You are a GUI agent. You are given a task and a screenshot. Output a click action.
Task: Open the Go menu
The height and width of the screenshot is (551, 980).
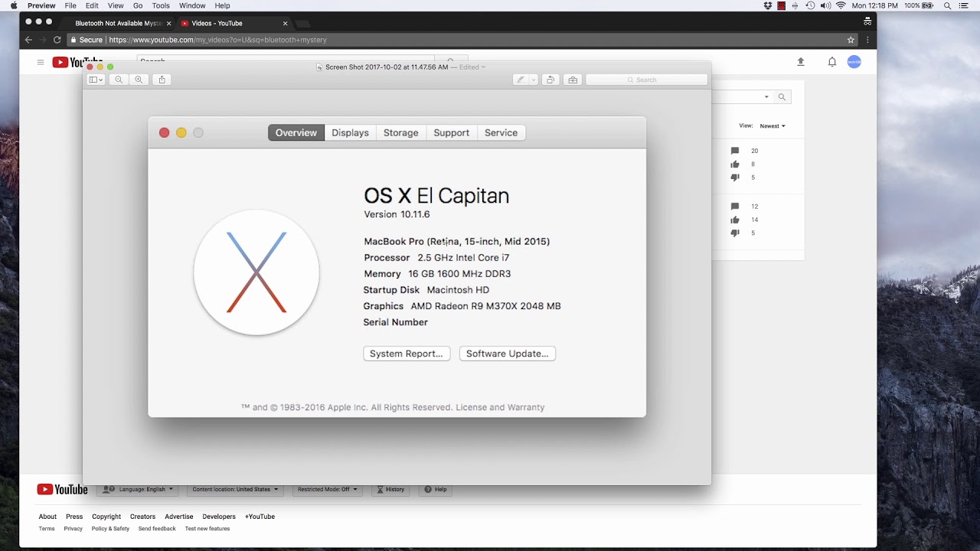(x=138, y=5)
